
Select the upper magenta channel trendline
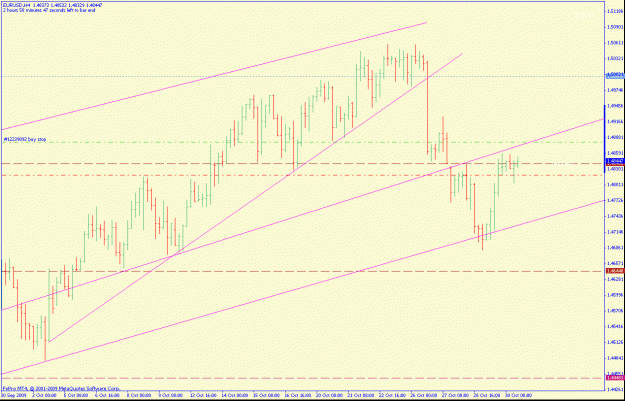tap(214, 76)
